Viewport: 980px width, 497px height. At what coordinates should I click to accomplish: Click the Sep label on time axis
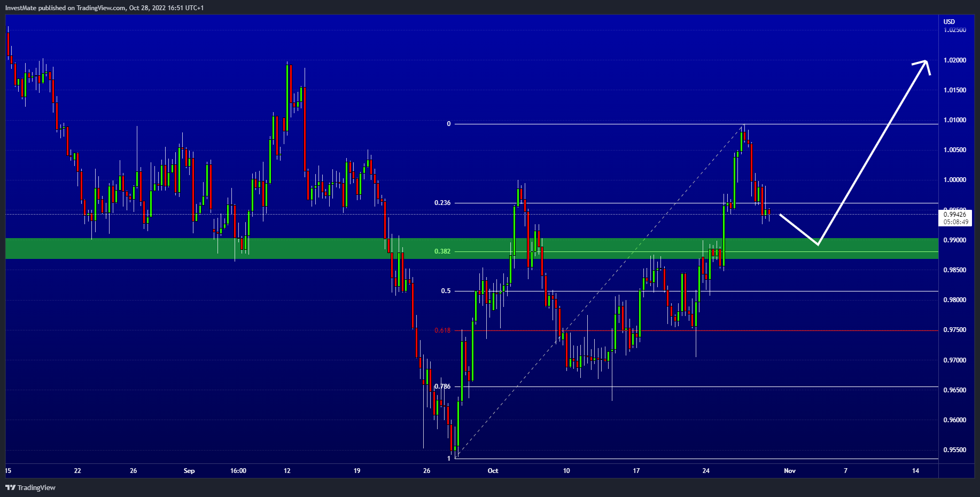point(189,471)
